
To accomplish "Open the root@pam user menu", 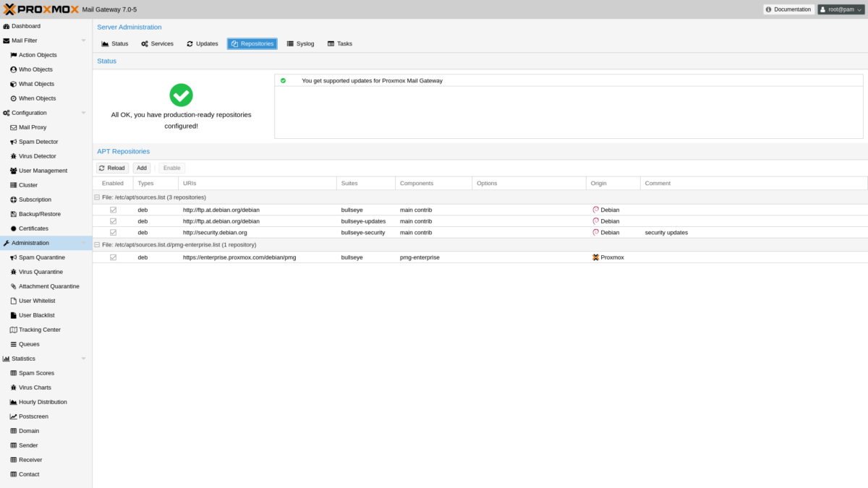I will (x=840, y=9).
